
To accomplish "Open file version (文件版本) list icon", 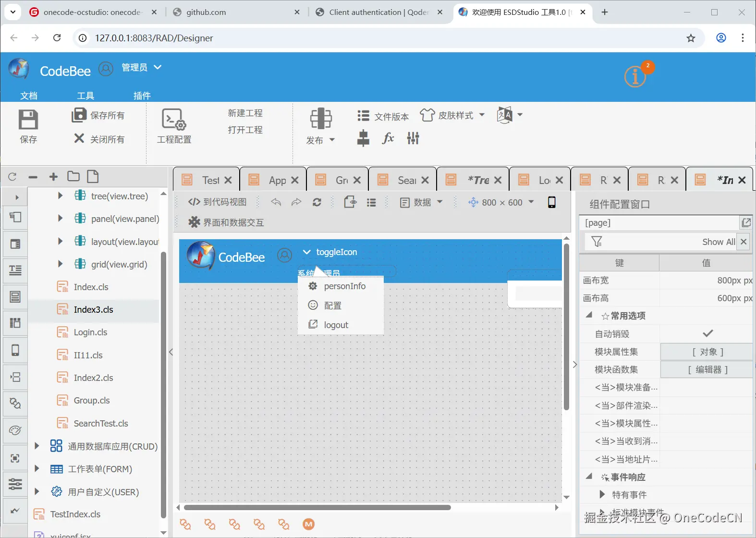I will pyautogui.click(x=364, y=116).
